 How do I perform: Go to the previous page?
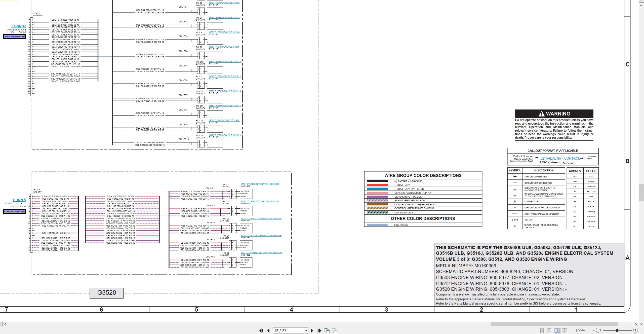tap(268, 330)
